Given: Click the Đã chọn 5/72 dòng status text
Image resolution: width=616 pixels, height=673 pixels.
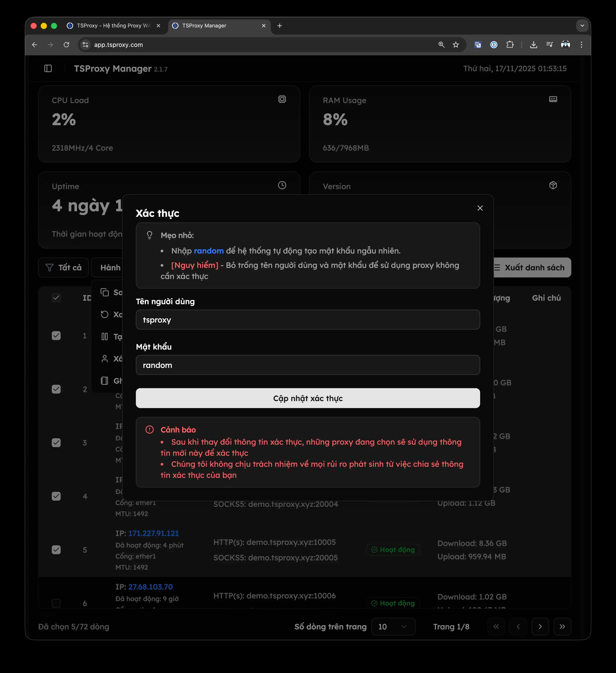Looking at the screenshot, I should pos(74,627).
